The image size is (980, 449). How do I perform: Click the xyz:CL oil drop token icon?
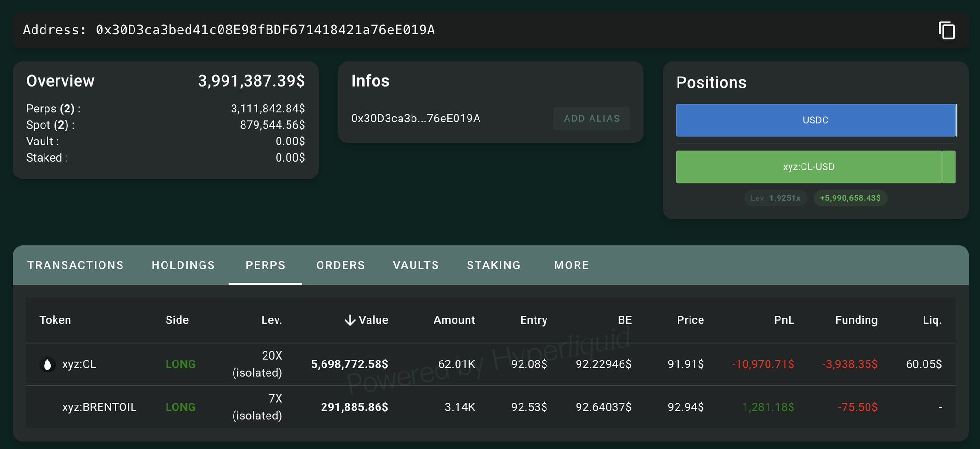coord(47,365)
